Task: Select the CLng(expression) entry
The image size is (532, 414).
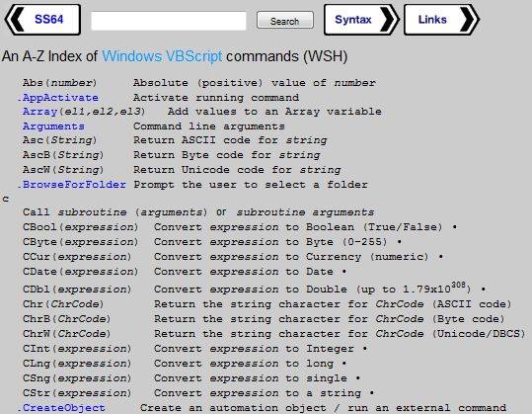Action: point(77,364)
